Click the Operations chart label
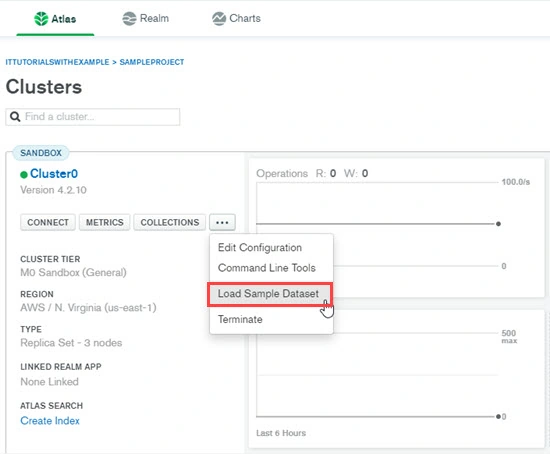 coord(282,173)
